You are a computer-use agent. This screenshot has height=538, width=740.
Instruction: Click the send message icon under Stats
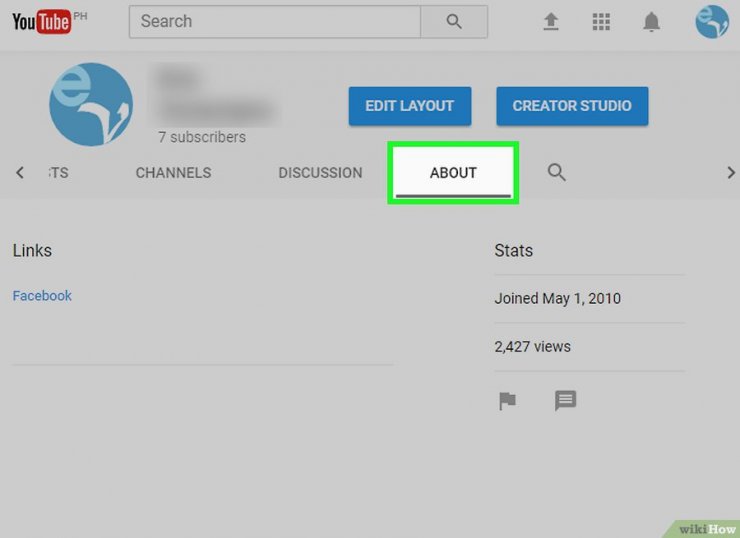[566, 401]
